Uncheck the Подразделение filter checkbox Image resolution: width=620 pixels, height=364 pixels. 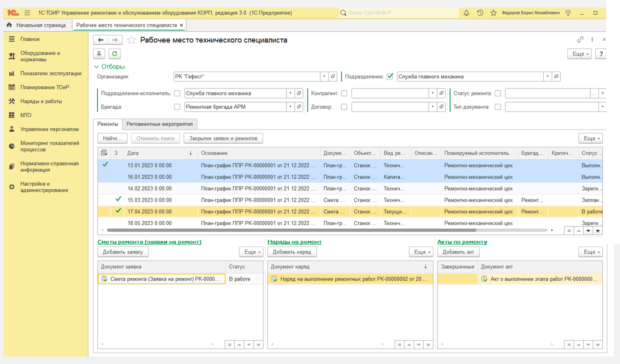[390, 77]
